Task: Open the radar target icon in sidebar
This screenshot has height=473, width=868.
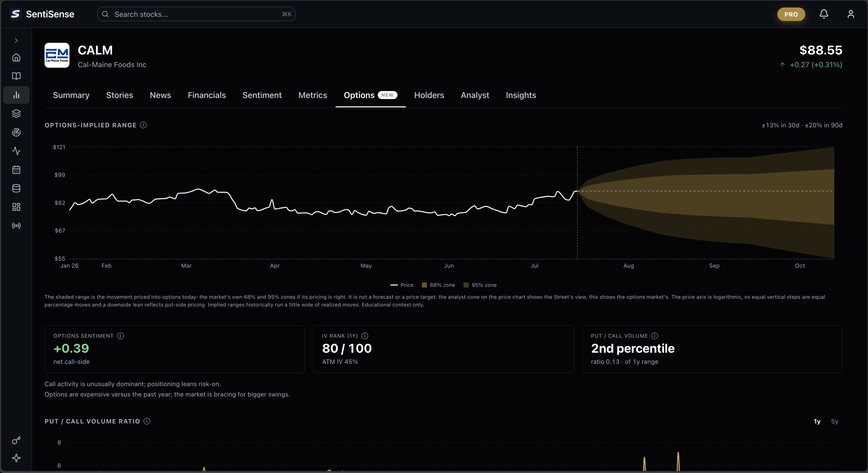Action: coord(16,132)
